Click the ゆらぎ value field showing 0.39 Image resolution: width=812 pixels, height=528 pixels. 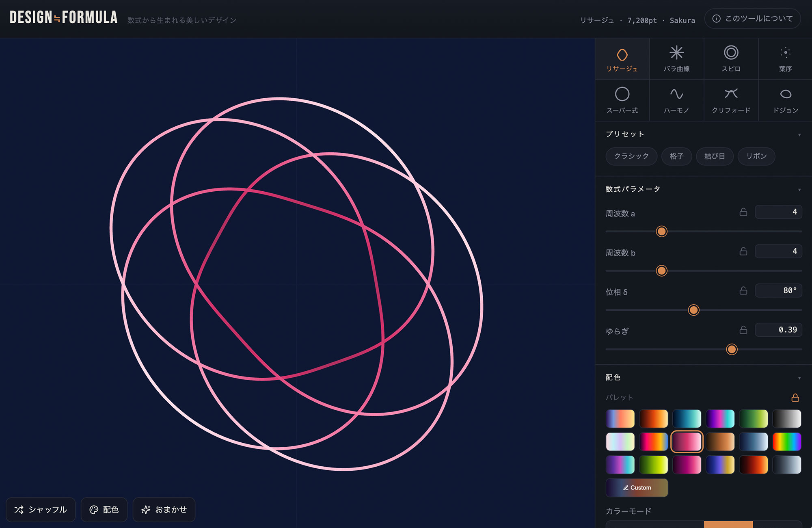[778, 330]
